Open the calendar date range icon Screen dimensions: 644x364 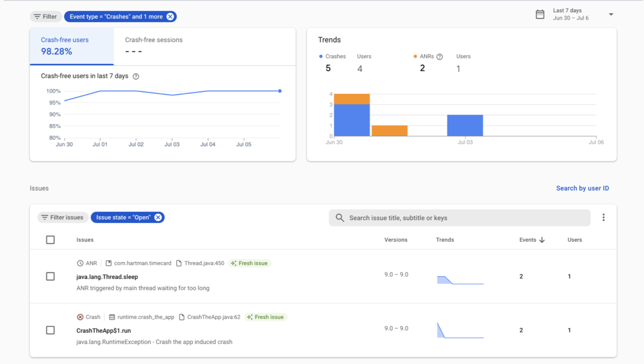540,14
